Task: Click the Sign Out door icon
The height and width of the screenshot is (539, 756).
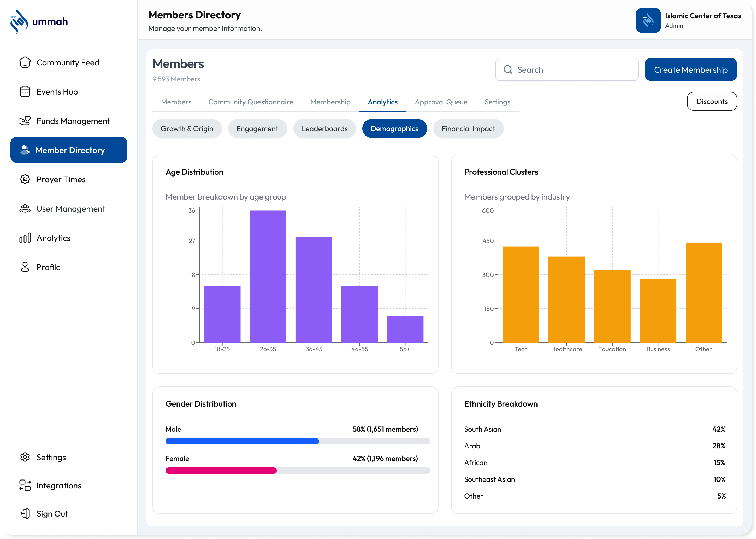Action: tap(25, 513)
